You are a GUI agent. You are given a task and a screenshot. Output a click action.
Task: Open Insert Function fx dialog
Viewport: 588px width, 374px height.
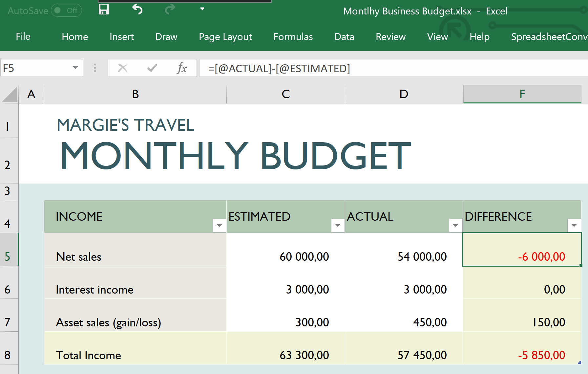tap(182, 68)
